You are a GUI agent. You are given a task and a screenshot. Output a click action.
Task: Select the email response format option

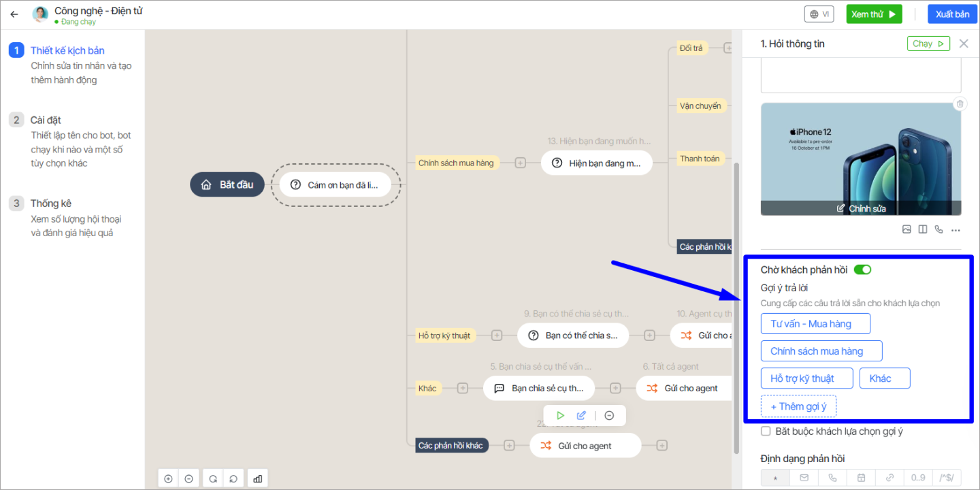(x=804, y=478)
